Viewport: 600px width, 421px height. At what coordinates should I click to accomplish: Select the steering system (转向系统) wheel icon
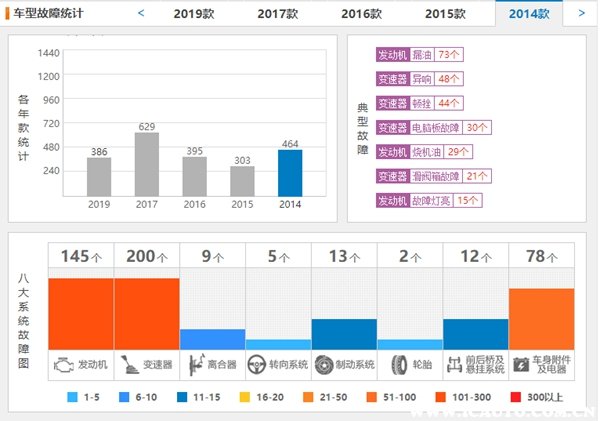[259, 365]
